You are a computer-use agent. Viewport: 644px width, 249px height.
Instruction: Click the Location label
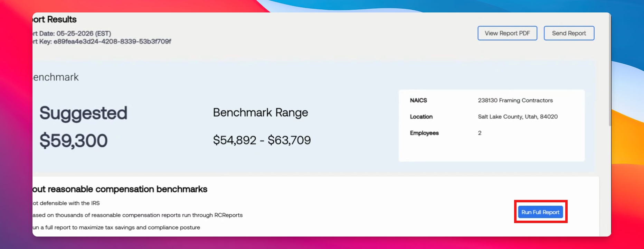pos(421,117)
